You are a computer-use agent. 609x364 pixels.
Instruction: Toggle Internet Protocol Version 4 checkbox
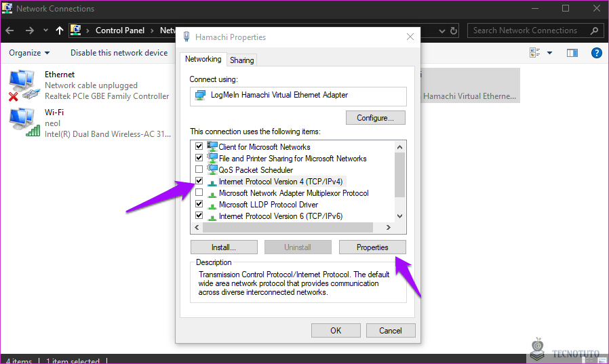pyautogui.click(x=199, y=181)
